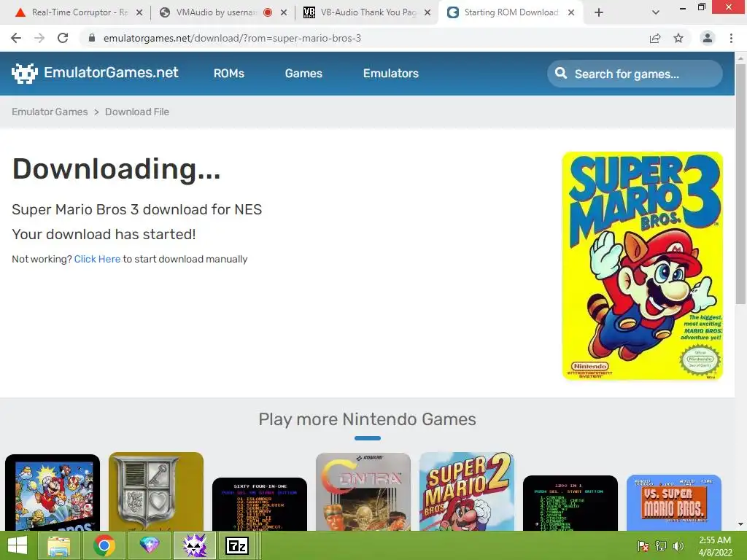The width and height of the screenshot is (747, 560).
Task: Bookmark this page with the star icon
Action: [x=678, y=38]
